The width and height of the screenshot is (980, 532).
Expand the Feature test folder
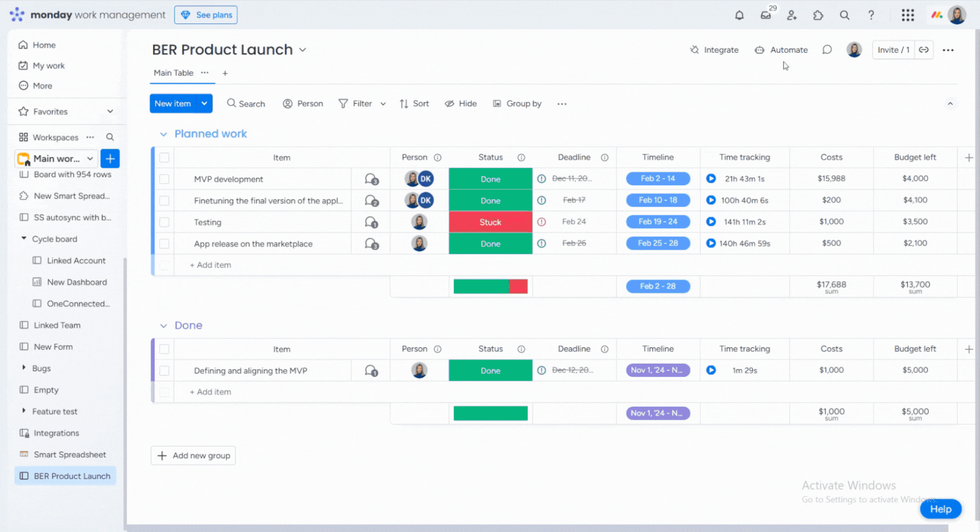pos(24,411)
